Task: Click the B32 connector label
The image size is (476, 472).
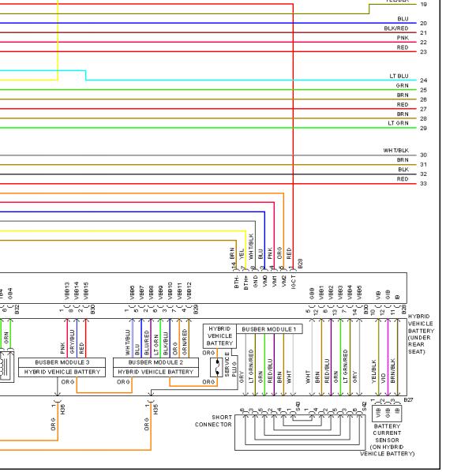Action: (x=17, y=309)
